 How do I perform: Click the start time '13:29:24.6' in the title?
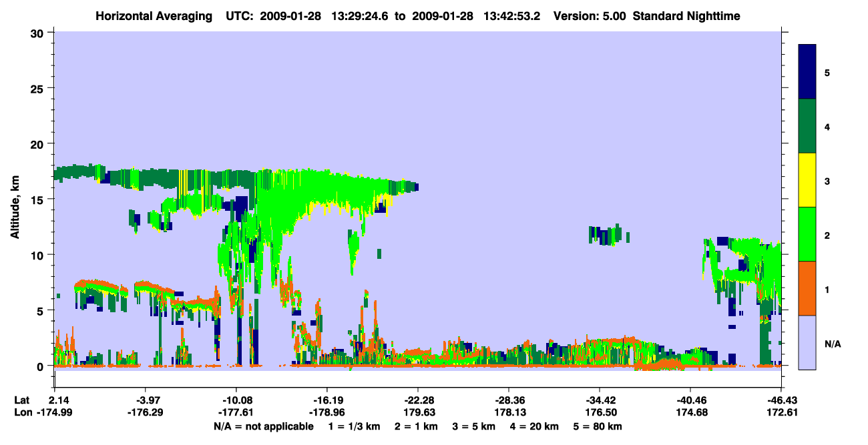click(x=359, y=16)
